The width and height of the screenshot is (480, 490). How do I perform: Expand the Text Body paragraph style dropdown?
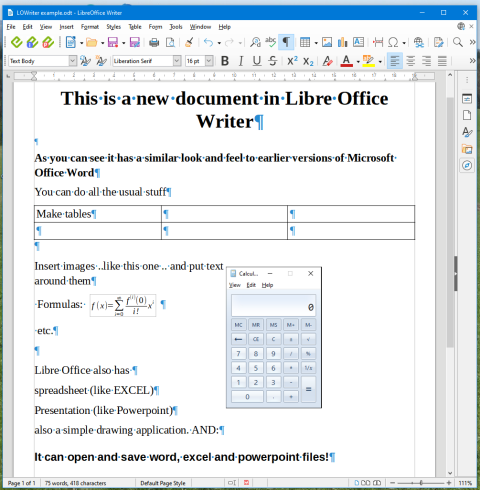click(72, 61)
